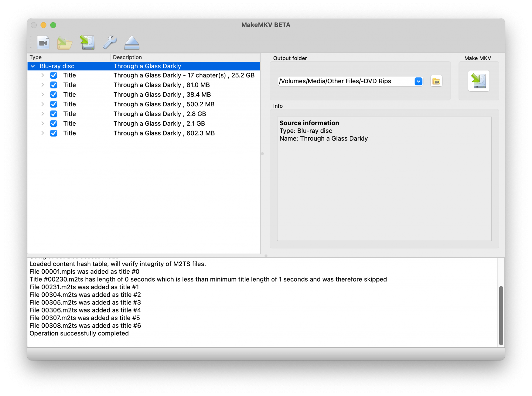Click the Type column header

[36, 57]
